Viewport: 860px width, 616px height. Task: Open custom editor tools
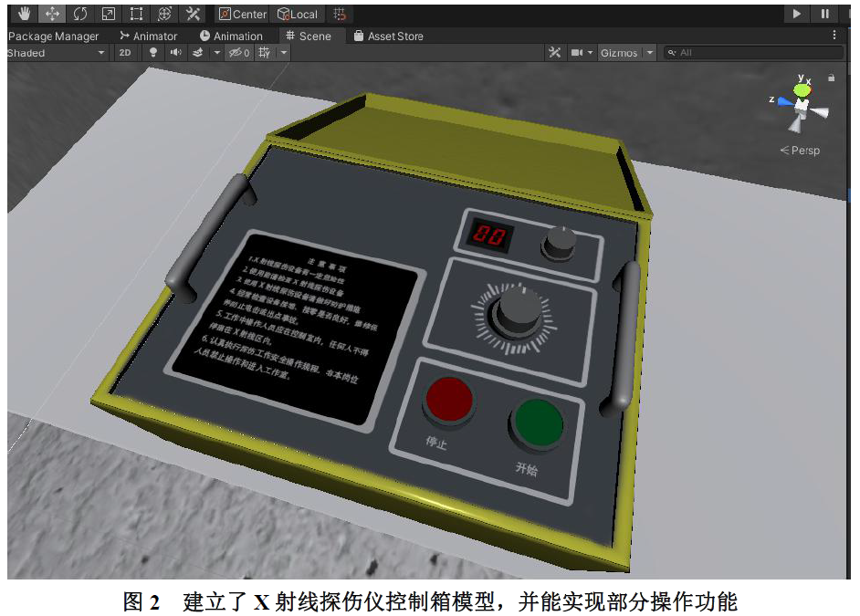tap(193, 14)
